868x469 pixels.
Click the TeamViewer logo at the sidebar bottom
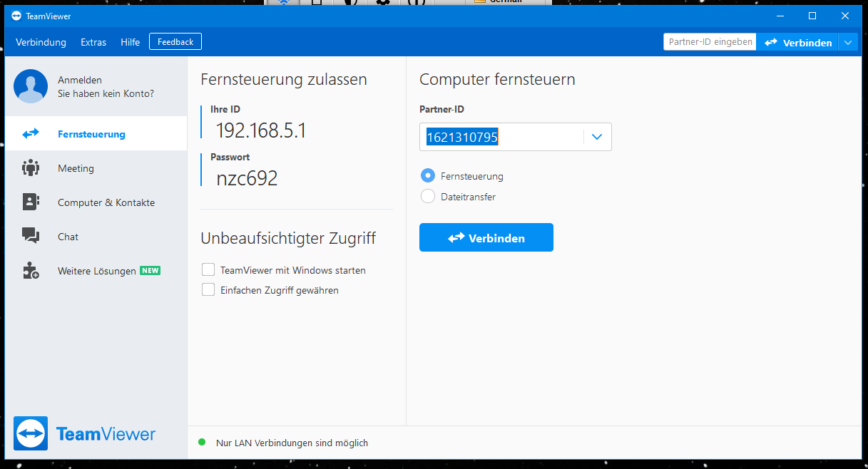[x=85, y=433]
